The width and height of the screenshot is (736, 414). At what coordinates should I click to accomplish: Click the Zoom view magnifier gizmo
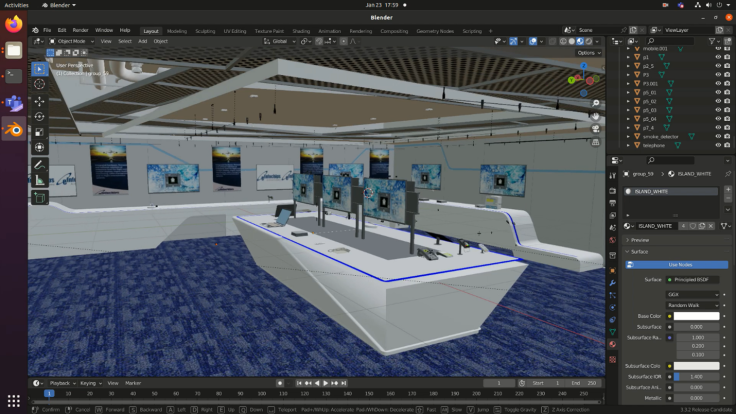pyautogui.click(x=594, y=105)
